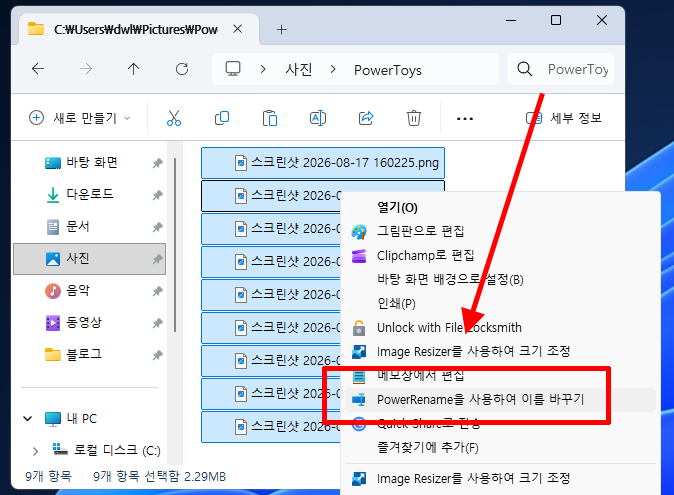Open the See more ellipsis menu
The width and height of the screenshot is (674, 495).
465,119
